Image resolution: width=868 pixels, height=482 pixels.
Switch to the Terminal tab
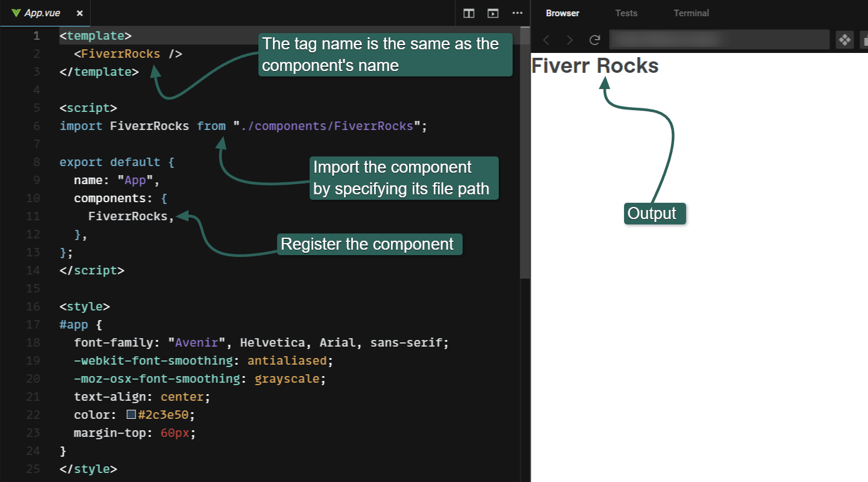[692, 13]
